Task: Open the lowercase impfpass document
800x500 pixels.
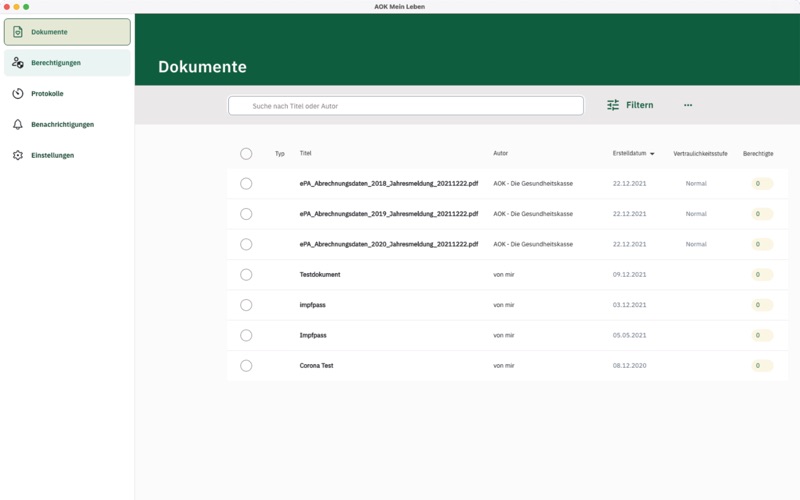Action: pyautogui.click(x=312, y=305)
